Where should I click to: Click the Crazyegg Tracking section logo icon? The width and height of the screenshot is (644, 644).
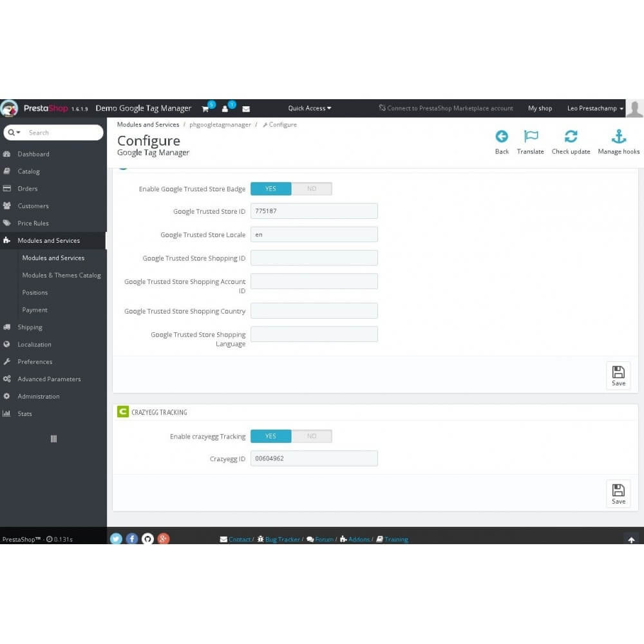coord(123,412)
